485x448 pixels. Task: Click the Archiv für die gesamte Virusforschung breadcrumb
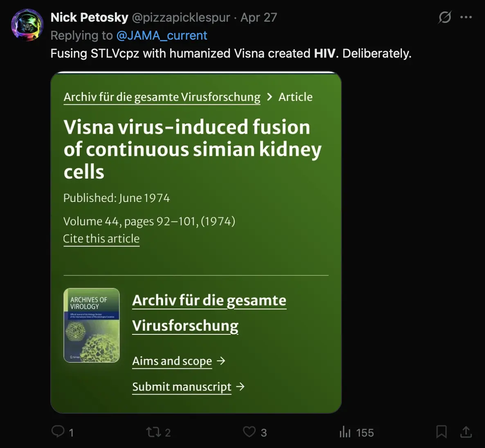tap(162, 97)
